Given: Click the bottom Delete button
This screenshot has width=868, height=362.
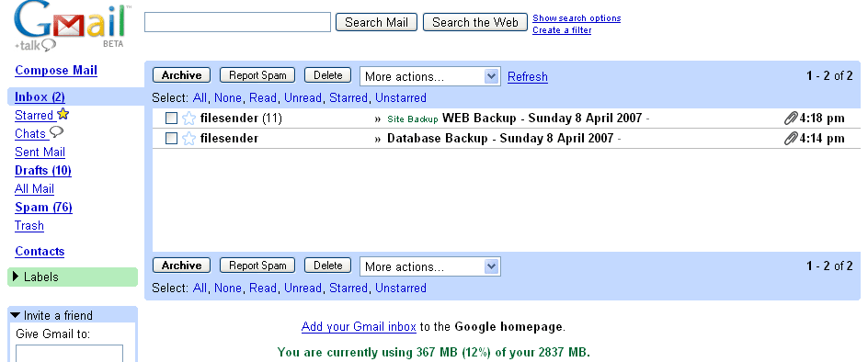Looking at the screenshot, I should coord(327,266).
